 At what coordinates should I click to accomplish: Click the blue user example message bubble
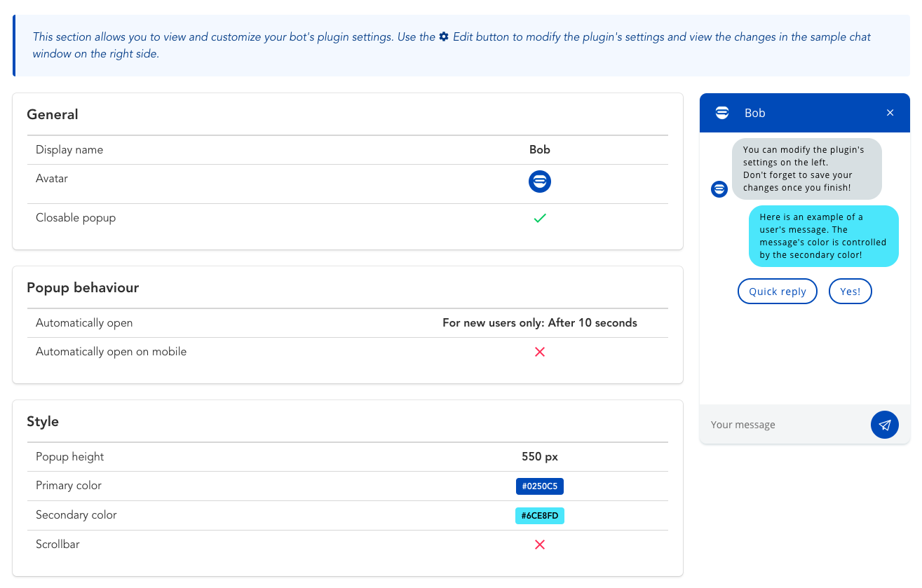(823, 236)
